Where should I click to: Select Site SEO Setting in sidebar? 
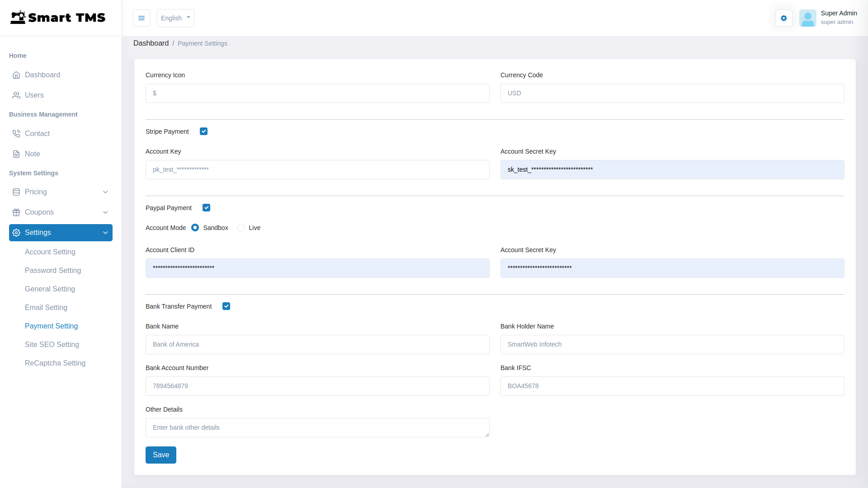(52, 344)
